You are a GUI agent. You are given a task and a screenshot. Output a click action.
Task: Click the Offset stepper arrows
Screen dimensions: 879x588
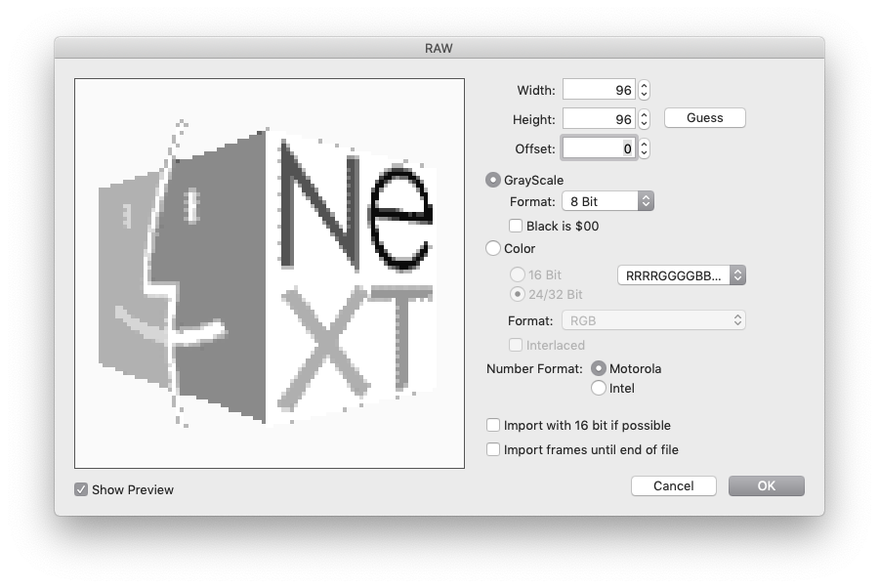point(645,148)
